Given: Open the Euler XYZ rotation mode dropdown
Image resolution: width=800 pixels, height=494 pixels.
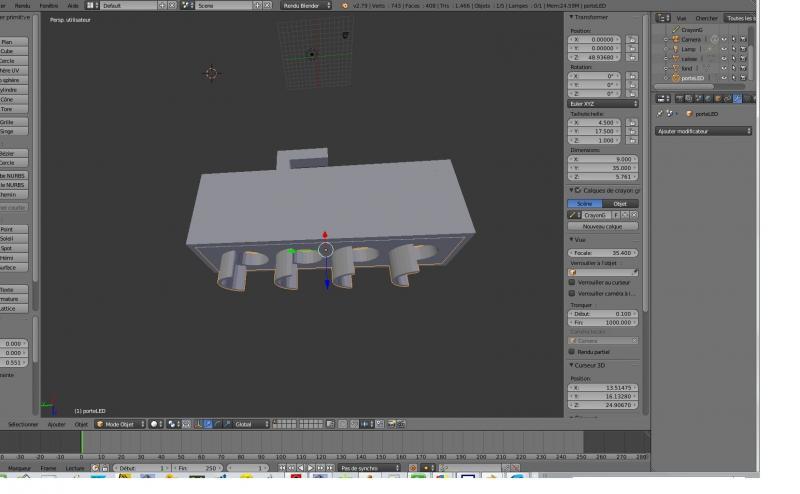Looking at the screenshot, I should [602, 103].
